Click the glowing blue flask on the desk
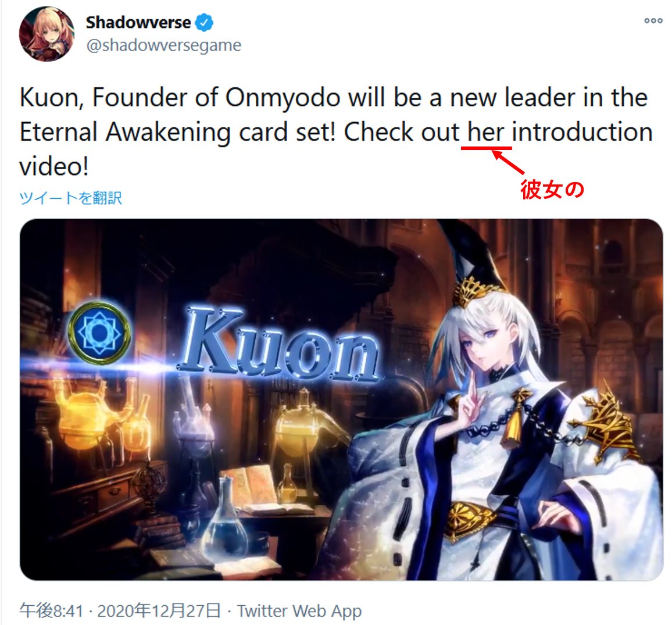The width and height of the screenshot is (672, 625). (223, 522)
